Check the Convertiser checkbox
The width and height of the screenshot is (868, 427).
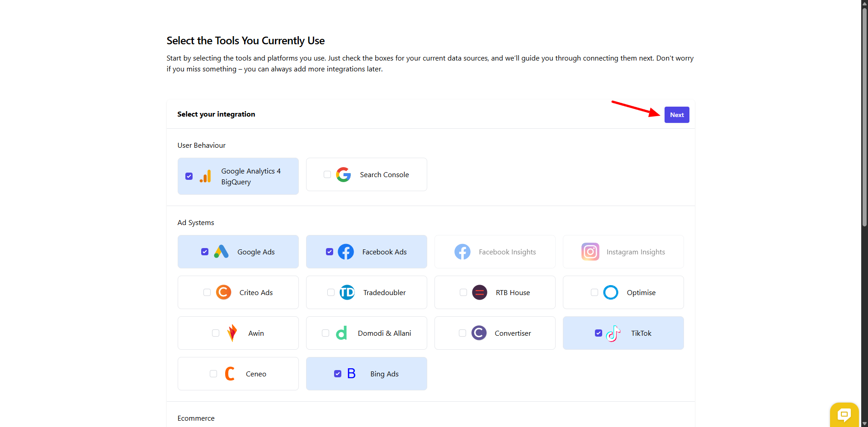coord(462,333)
